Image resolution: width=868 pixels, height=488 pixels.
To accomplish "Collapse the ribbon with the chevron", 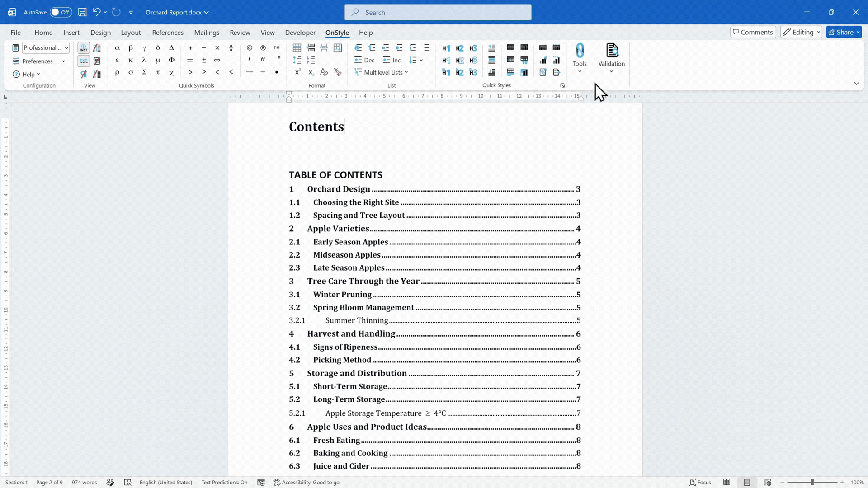I will (856, 84).
